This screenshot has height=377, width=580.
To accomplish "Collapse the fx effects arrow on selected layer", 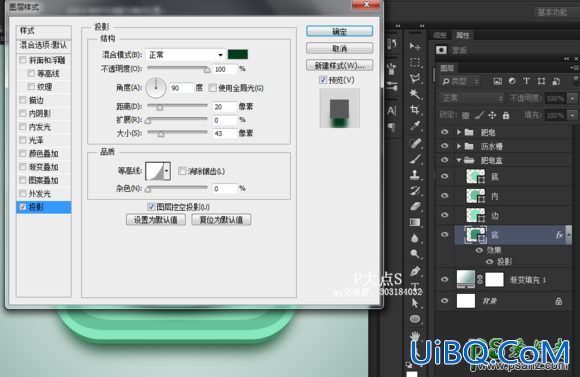I will [569, 235].
